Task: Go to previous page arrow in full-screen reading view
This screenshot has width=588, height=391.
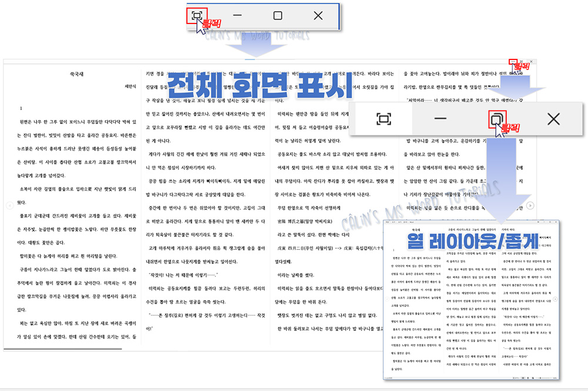Action: click(x=10, y=205)
